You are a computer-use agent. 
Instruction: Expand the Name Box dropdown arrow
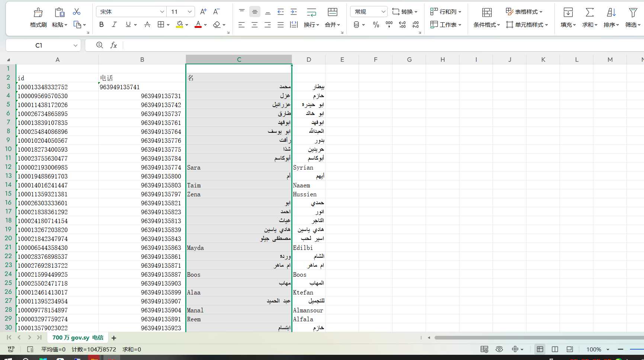pyautogui.click(x=76, y=45)
